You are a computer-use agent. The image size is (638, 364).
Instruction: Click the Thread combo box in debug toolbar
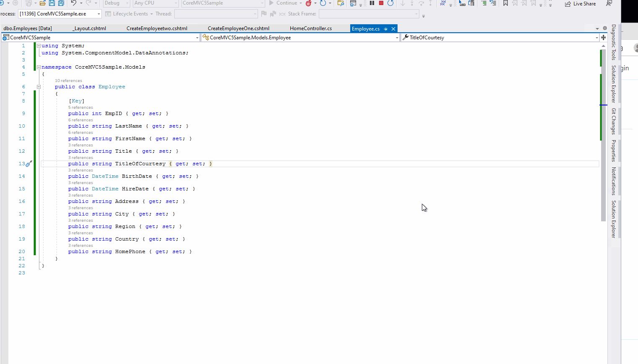[x=216, y=14]
